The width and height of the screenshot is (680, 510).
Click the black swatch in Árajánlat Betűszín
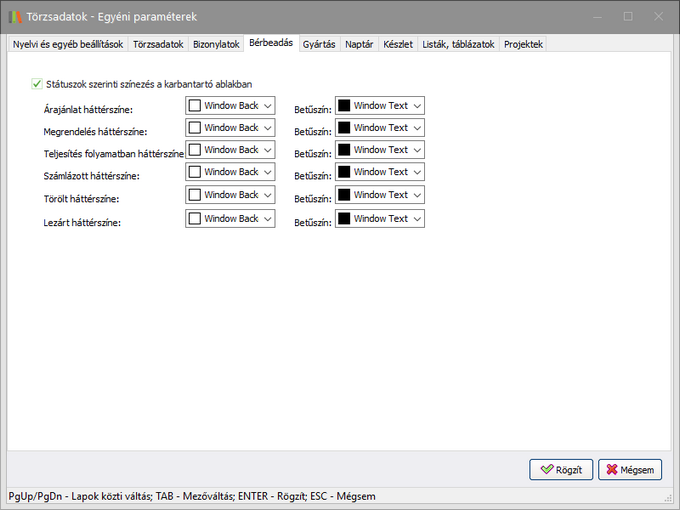[x=344, y=105]
